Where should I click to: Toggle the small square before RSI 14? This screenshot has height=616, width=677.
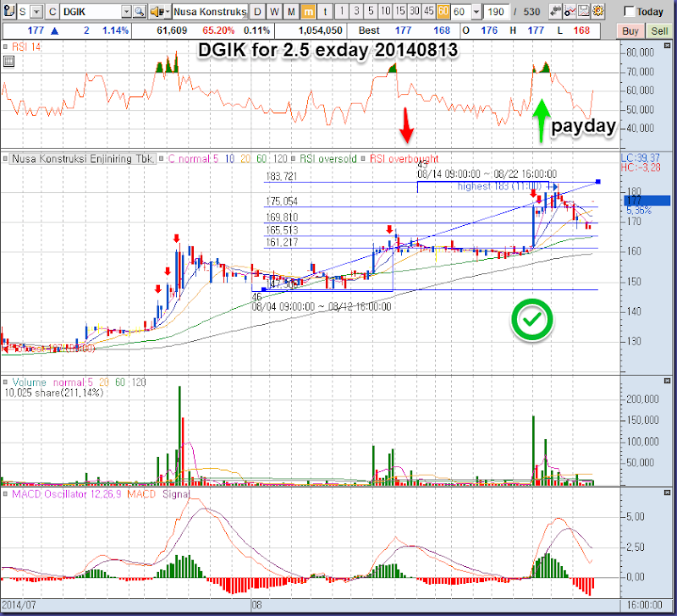point(5,47)
